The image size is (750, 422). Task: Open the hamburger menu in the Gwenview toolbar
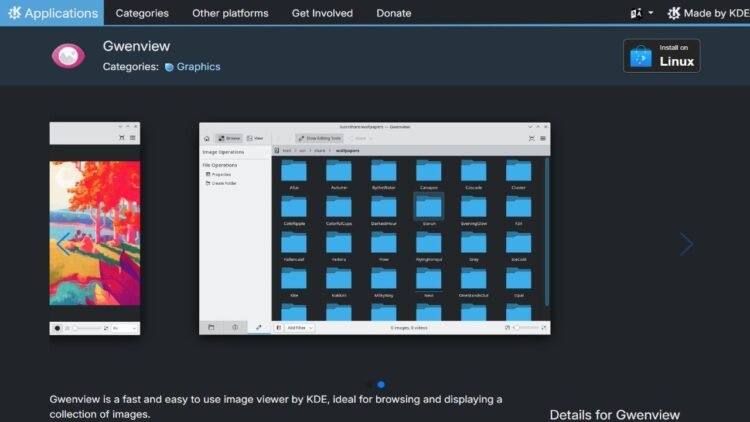pyautogui.click(x=543, y=138)
